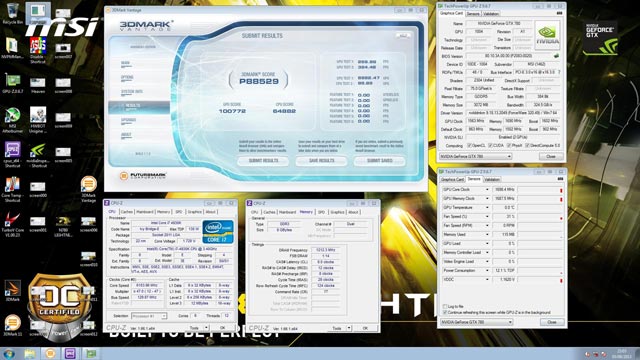Screen dimensions: 640x360
Task: Open GPU selector dropdown in top GPU-Z
Action: pos(476,156)
